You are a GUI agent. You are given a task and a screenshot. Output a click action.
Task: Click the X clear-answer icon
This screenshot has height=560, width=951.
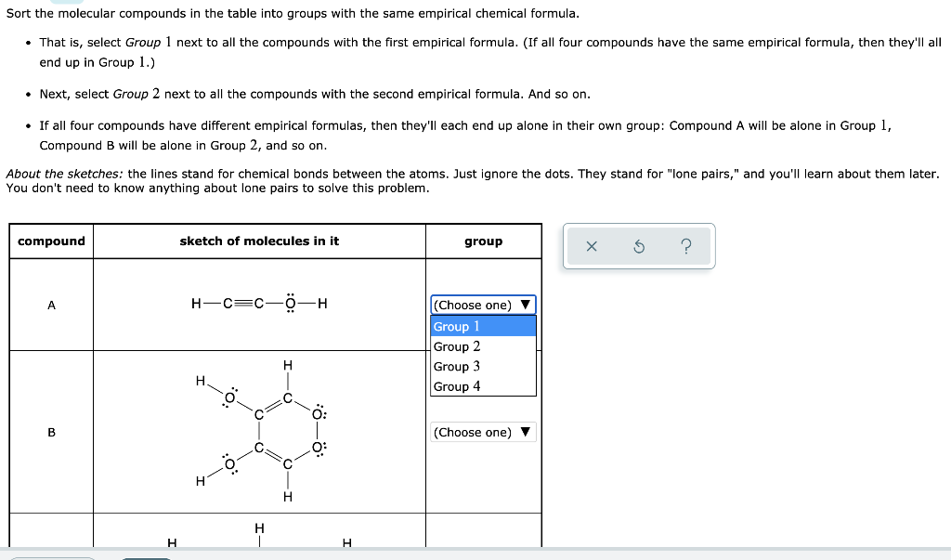[x=592, y=245]
